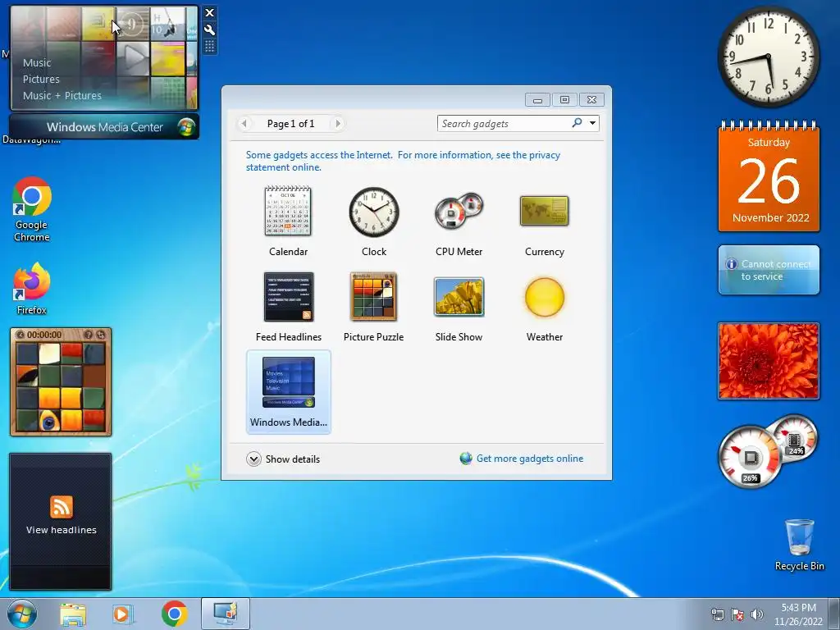Viewport: 840px width, 630px height.
Task: Select the Slide Show gadget icon
Action: click(x=459, y=297)
